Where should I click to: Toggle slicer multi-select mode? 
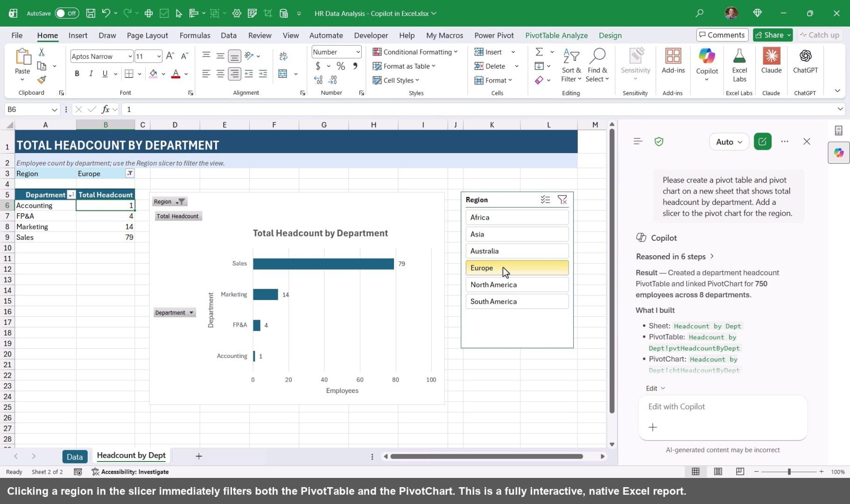click(x=545, y=200)
